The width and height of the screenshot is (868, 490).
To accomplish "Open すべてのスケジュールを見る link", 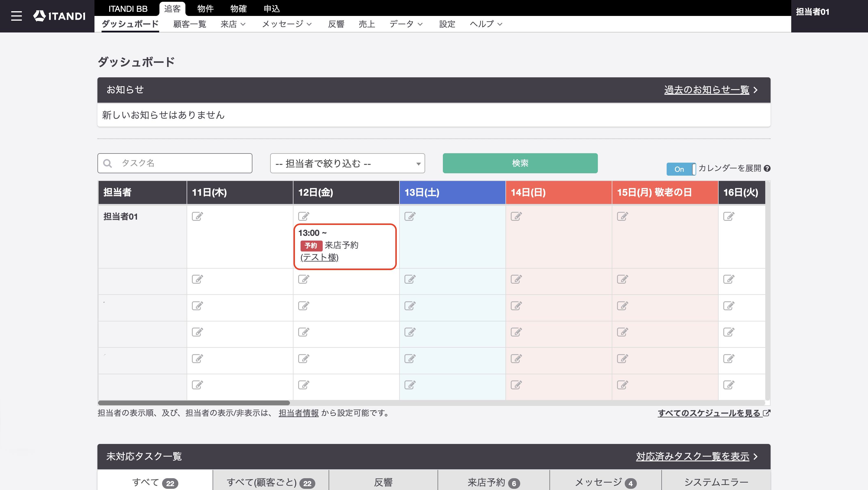I will click(x=714, y=413).
